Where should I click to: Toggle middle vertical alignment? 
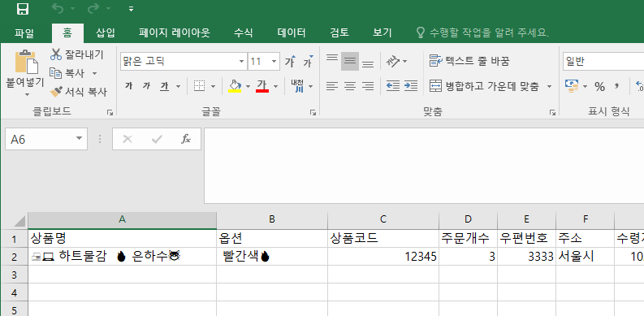coord(350,61)
